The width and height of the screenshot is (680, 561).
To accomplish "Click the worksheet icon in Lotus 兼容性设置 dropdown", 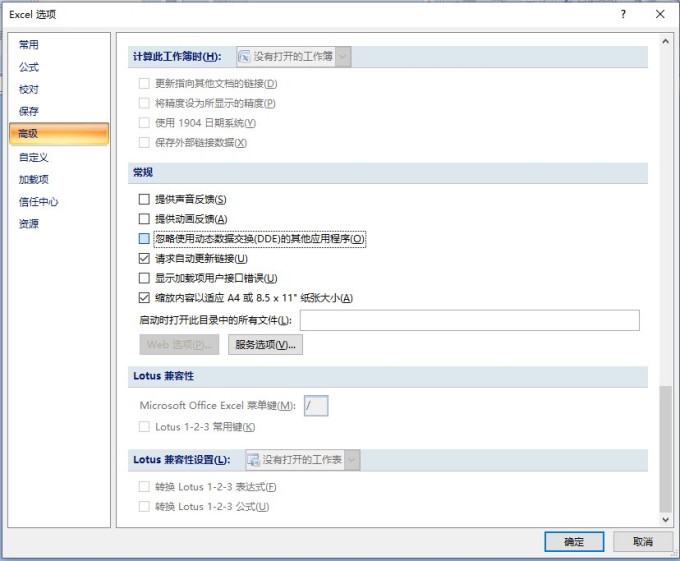I will 253,460.
